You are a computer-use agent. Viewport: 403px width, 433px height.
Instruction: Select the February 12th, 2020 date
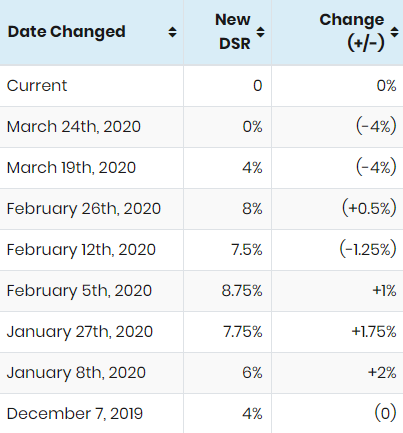[81, 250]
